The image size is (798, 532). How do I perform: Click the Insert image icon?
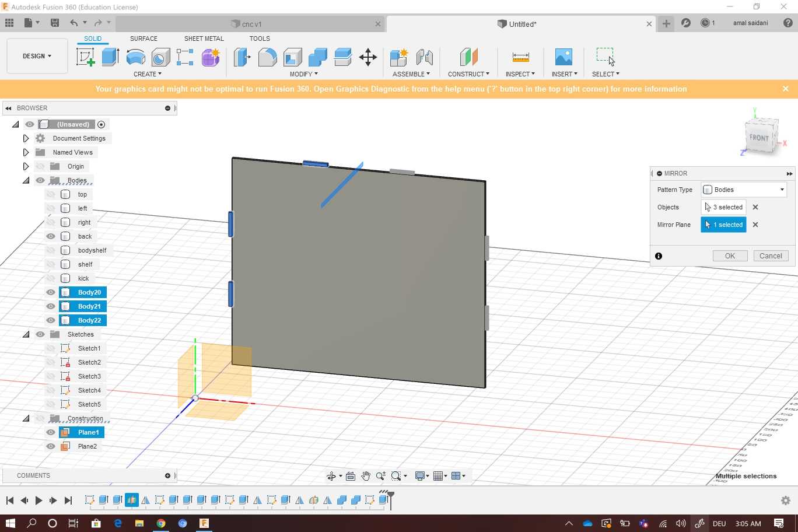coord(563,57)
